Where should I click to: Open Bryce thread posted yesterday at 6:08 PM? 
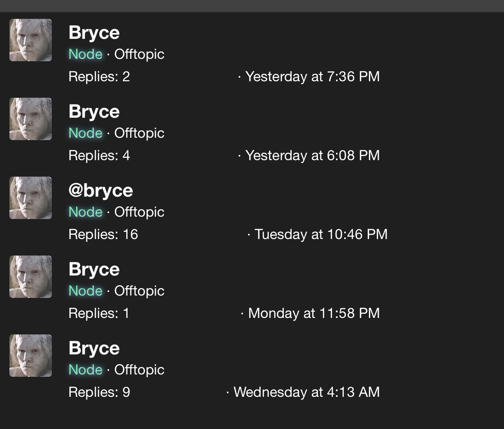pos(94,111)
